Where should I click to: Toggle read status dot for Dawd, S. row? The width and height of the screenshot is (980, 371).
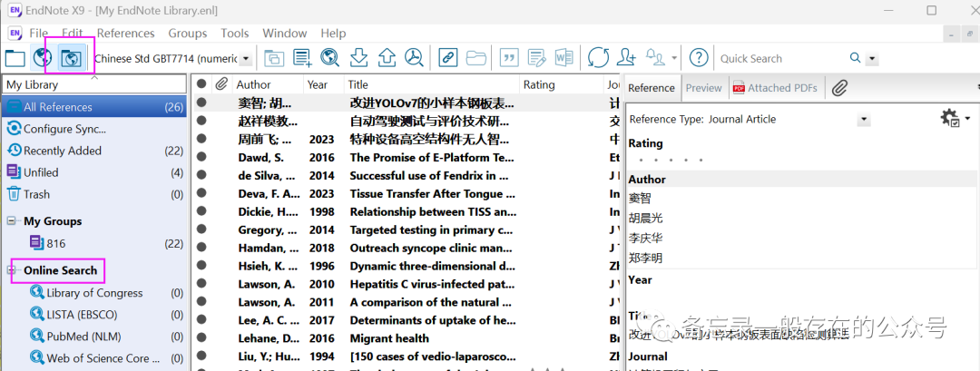click(x=201, y=158)
